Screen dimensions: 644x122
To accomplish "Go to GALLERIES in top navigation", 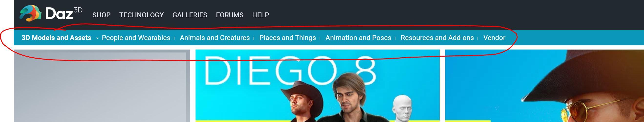I will click(x=190, y=15).
